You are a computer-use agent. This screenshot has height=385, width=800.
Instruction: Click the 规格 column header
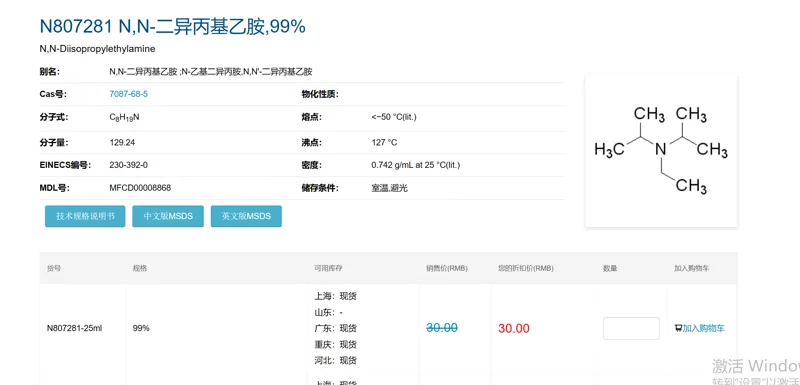tap(140, 268)
